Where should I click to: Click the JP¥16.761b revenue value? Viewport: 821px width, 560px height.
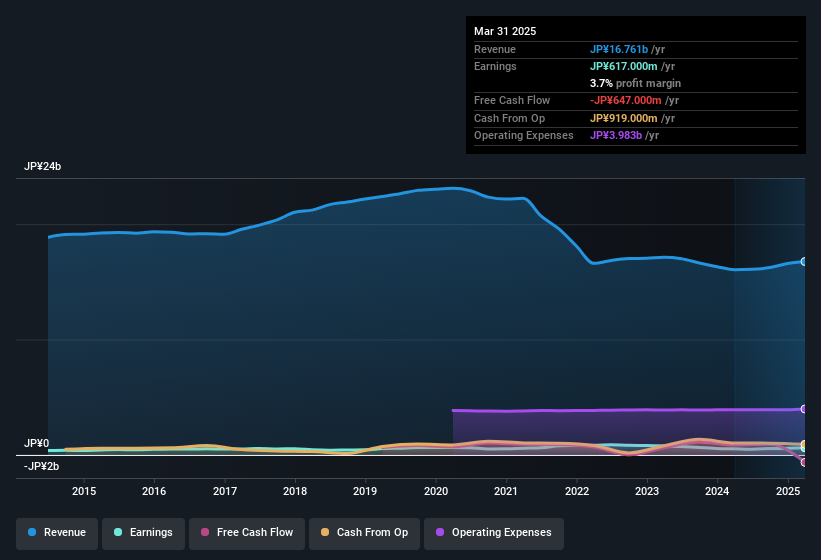[619, 49]
